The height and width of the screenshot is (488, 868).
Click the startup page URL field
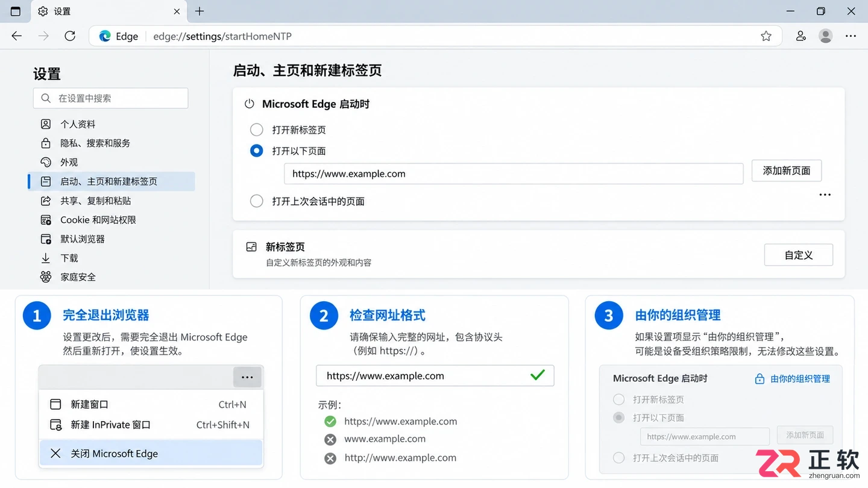pyautogui.click(x=514, y=174)
